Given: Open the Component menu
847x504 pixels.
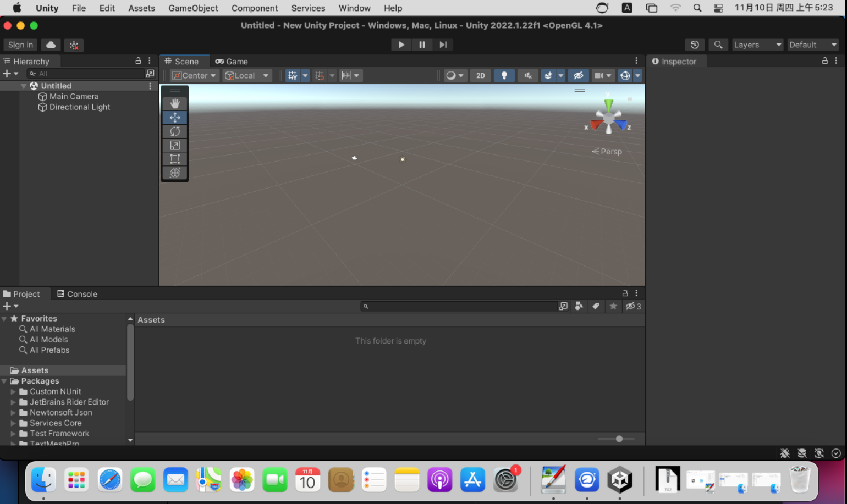Looking at the screenshot, I should coord(255,8).
